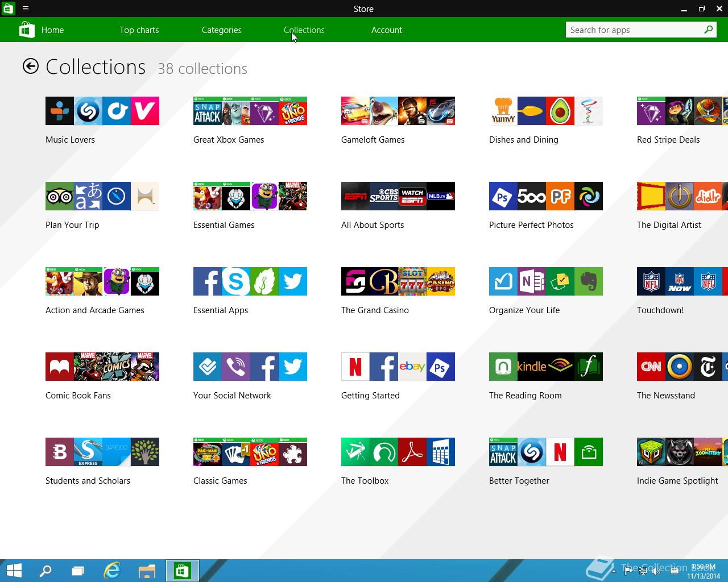728x582 pixels.
Task: Open the Red Stripe Deals collection link
Action: coord(668,140)
